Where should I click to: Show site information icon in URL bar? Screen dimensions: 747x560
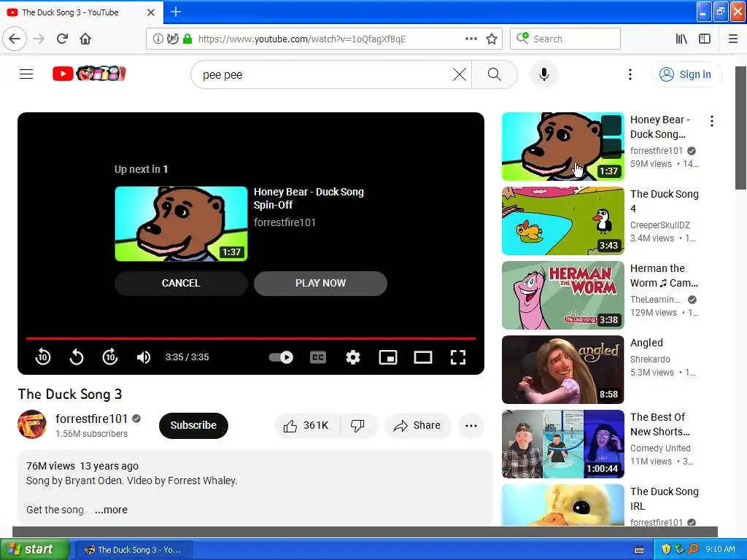click(158, 39)
